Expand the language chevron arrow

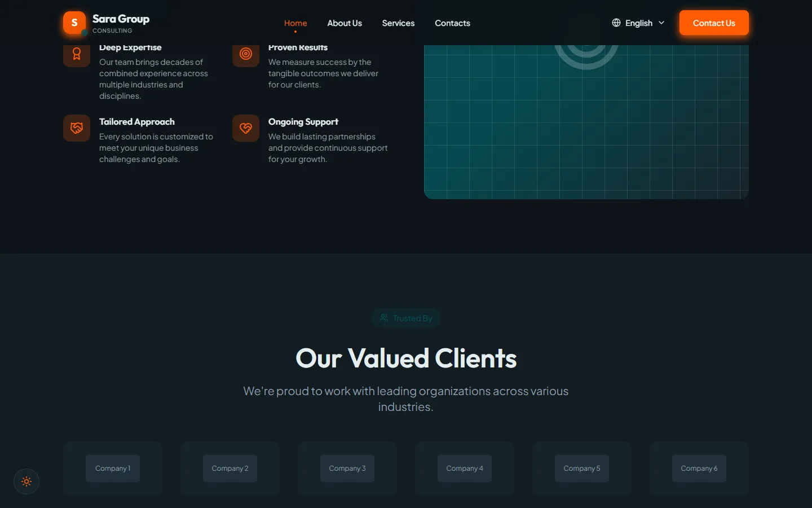(661, 23)
